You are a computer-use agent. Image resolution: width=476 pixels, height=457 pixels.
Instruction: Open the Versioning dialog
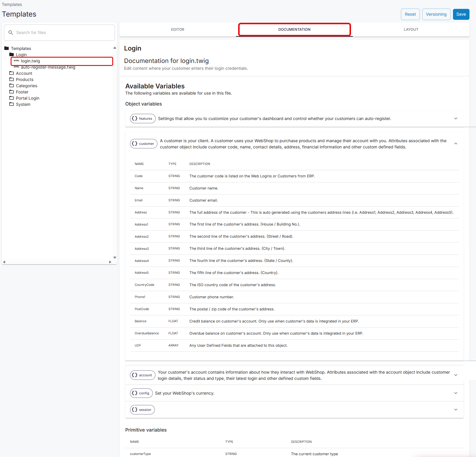tap(436, 14)
